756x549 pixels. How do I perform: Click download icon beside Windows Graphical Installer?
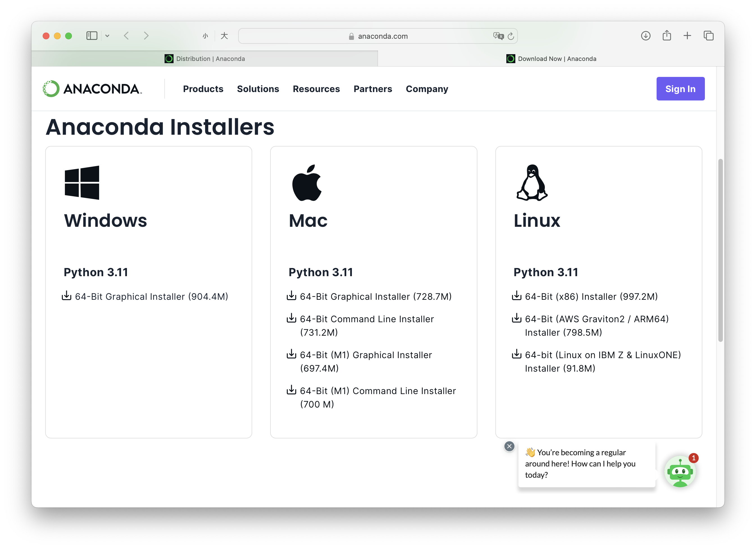click(67, 296)
